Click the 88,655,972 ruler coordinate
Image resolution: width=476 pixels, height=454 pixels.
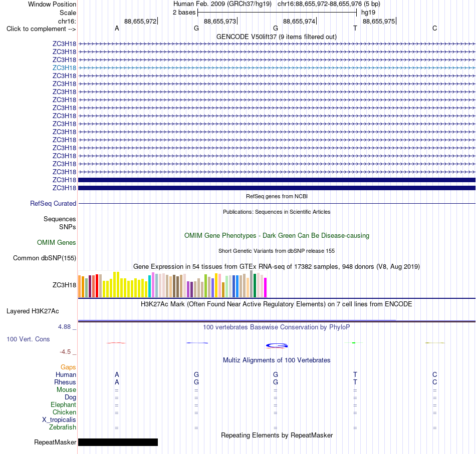140,21
